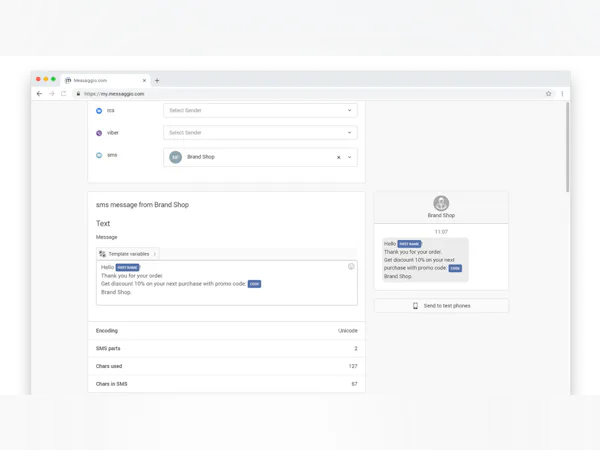Select the Messaggio.com browser tab
600x450 pixels.
tap(105, 80)
